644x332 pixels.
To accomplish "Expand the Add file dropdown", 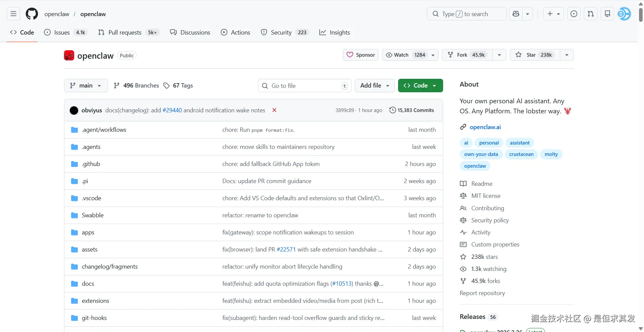I will coord(375,86).
